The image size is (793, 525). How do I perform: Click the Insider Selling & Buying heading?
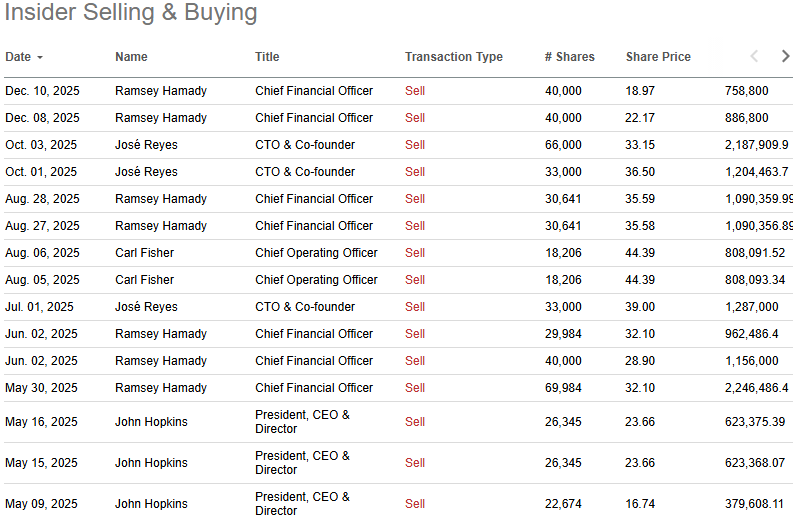tap(131, 12)
